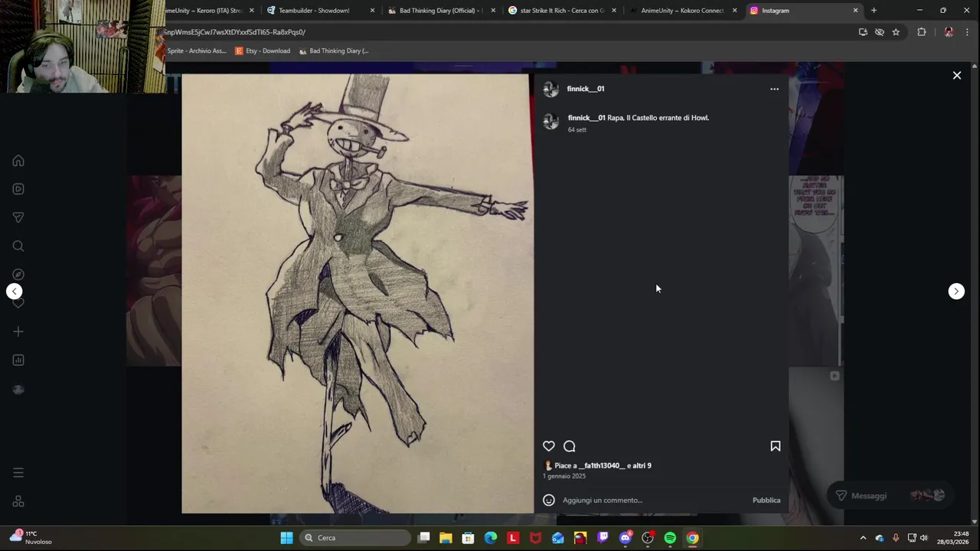This screenshot has height=551, width=980.
Task: Open the Windows Start menu
Action: [286, 538]
